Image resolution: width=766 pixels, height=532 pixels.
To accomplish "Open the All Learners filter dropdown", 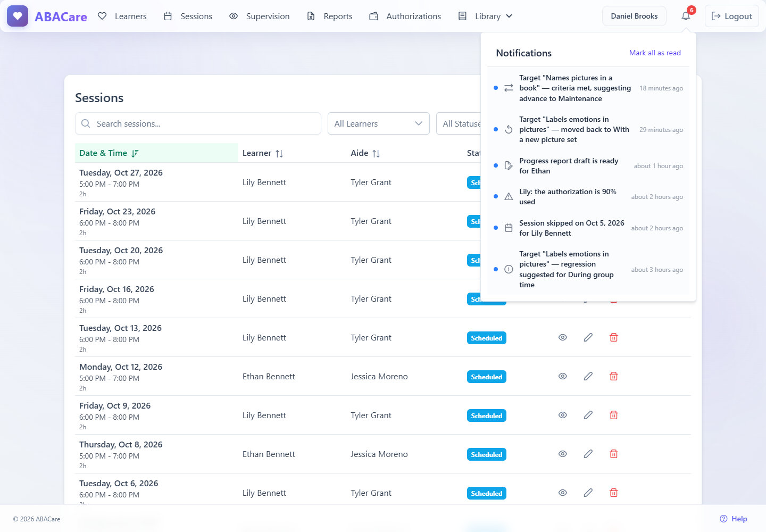I will pos(379,123).
